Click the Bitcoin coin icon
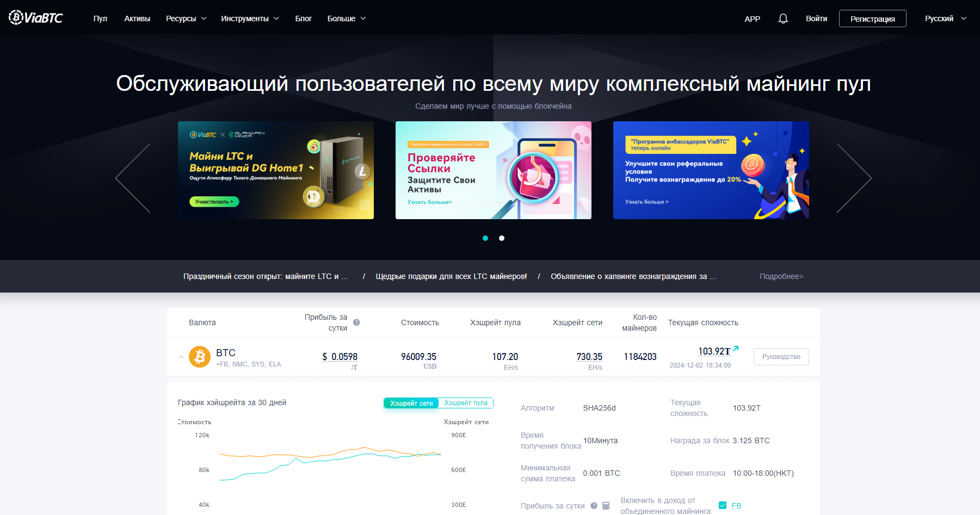The height and width of the screenshot is (515, 980). tap(200, 357)
